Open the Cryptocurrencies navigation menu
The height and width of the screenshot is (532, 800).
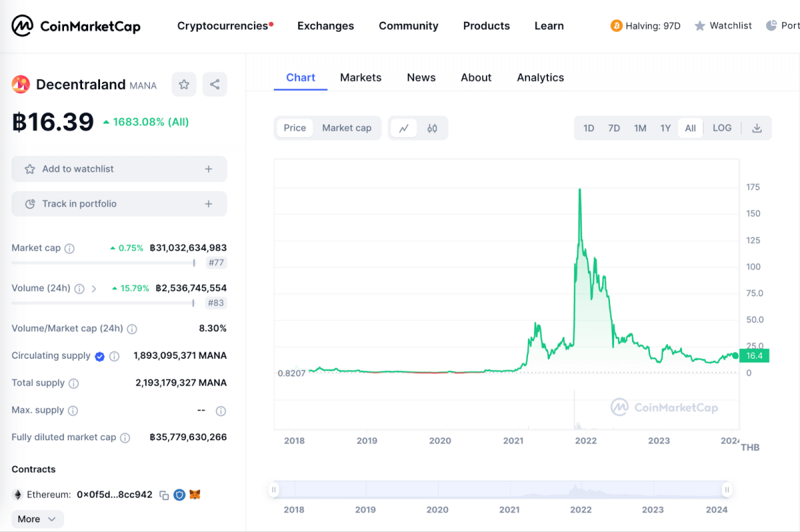pyautogui.click(x=223, y=26)
